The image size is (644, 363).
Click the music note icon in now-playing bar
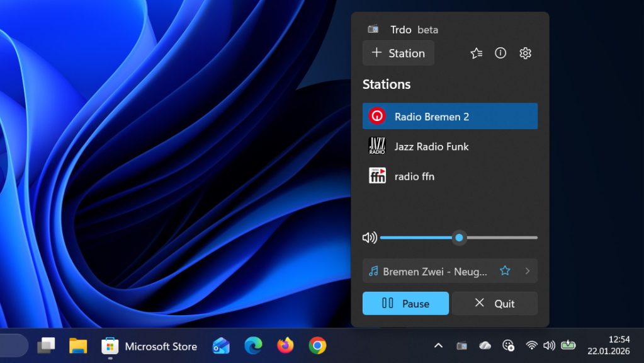tap(373, 271)
